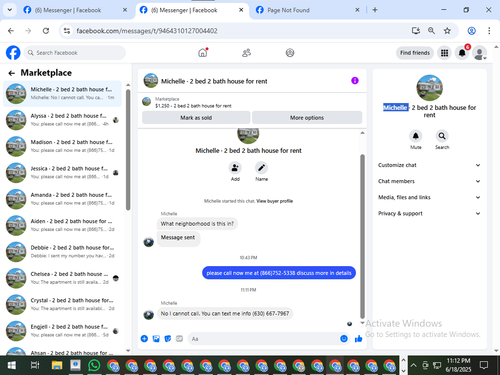Click the Add people icon in chat
Screen dimensions: 500x375
[235, 168]
